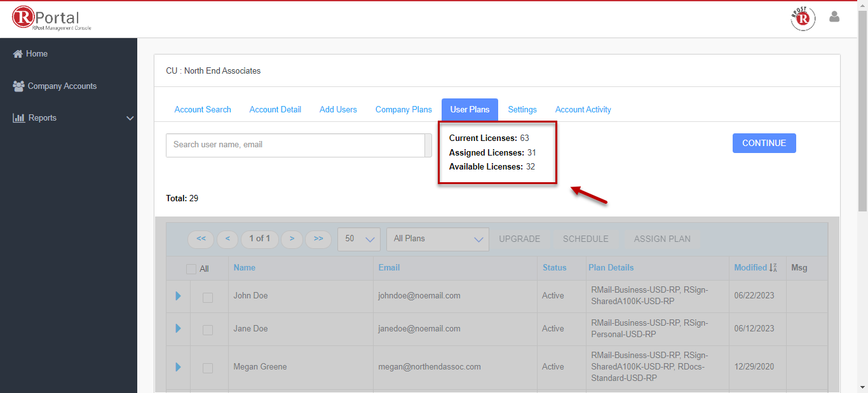
Task: Click the RPortal logo in header
Action: 52,18
